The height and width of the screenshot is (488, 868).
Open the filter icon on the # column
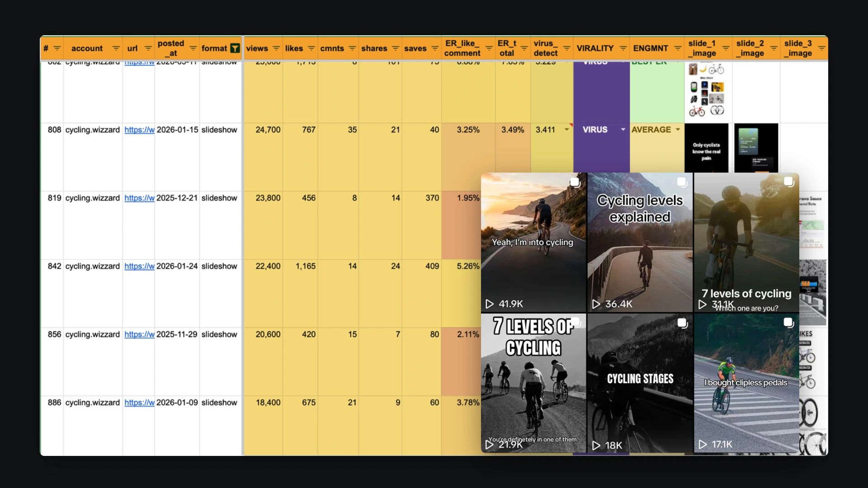point(57,48)
